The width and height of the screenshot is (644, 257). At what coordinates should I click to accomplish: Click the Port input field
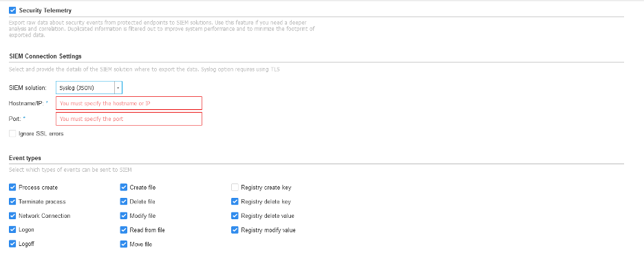[x=129, y=119]
